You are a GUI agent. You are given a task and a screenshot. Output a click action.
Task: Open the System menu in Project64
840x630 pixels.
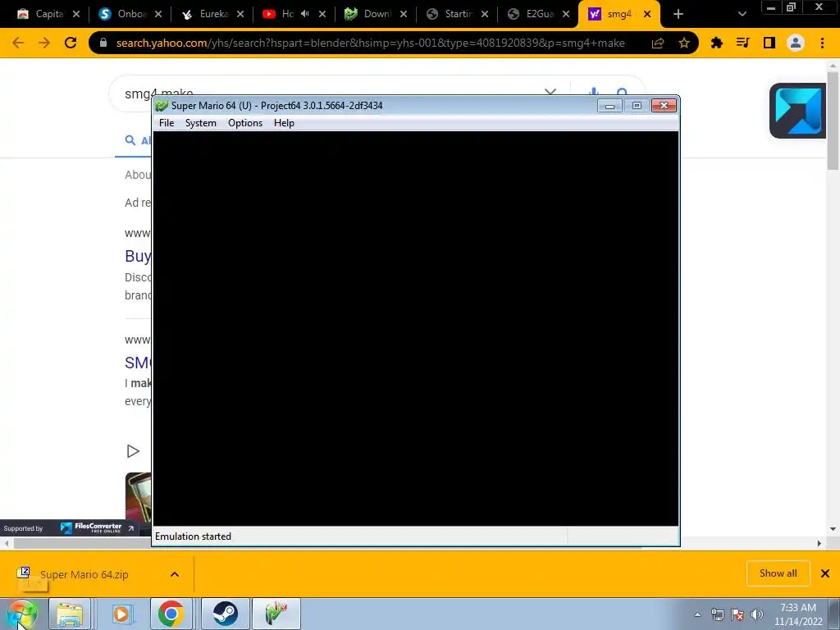point(200,123)
